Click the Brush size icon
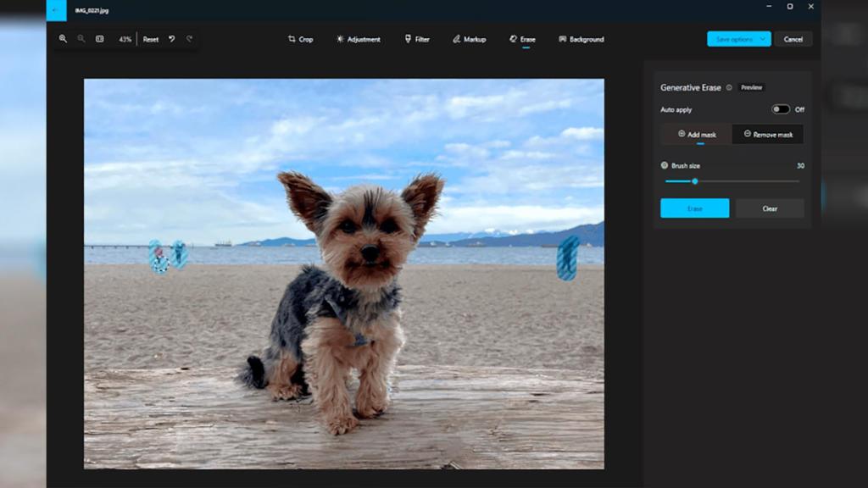 coord(665,165)
